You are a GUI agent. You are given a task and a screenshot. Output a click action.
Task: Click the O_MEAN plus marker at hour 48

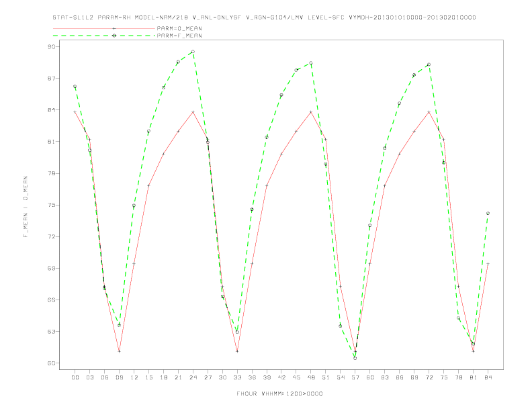coord(311,112)
